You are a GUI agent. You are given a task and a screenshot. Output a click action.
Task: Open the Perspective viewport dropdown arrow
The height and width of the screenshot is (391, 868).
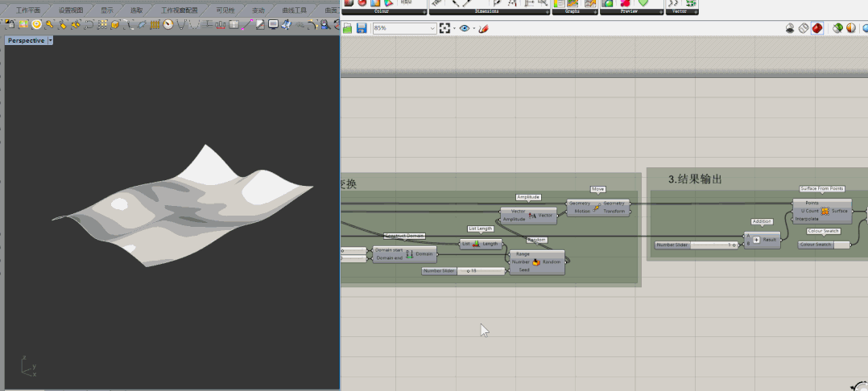[51, 40]
